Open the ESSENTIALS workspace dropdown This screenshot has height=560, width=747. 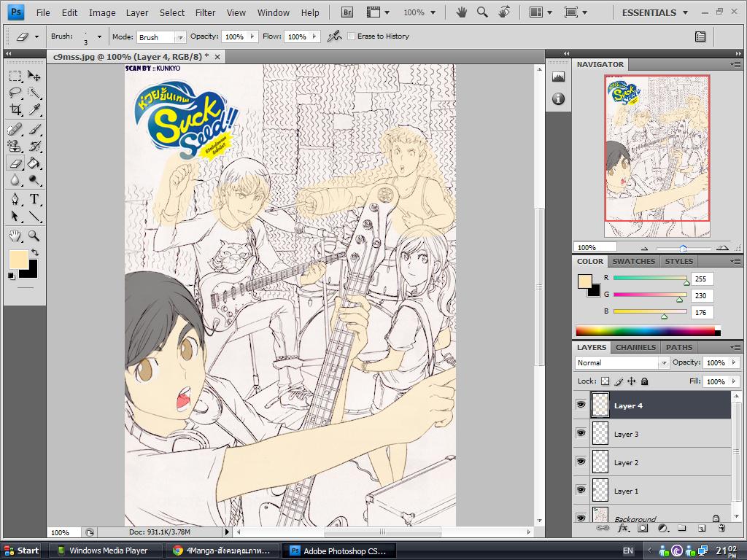(654, 12)
